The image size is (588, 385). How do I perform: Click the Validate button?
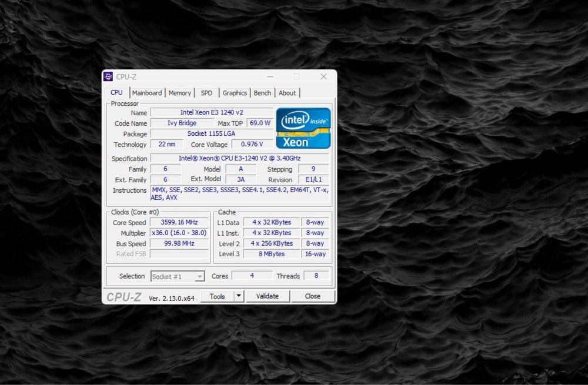[268, 296]
